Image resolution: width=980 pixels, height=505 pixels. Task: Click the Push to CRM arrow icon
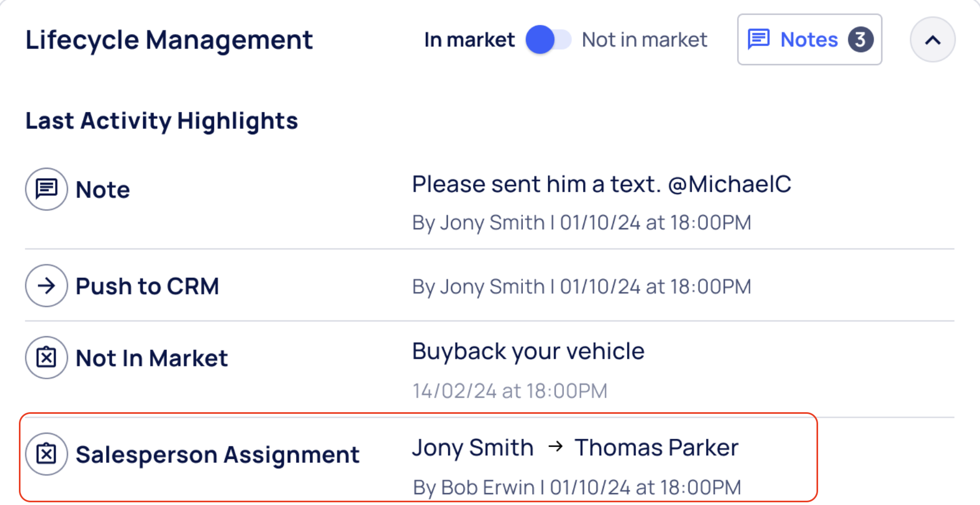point(46,285)
